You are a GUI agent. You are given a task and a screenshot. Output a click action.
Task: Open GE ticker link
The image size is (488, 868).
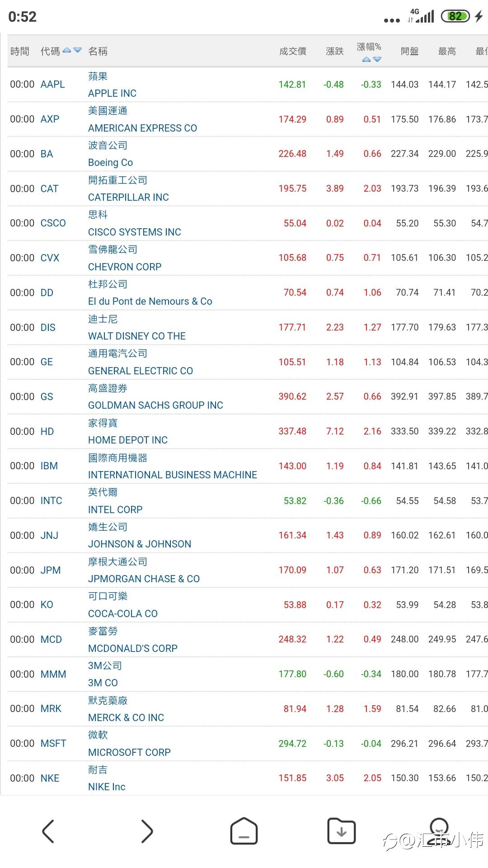(x=47, y=362)
